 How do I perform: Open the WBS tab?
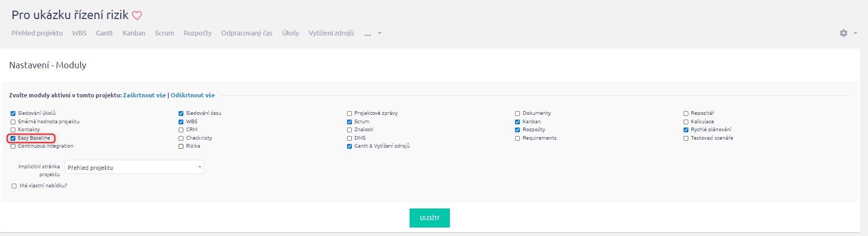(x=79, y=33)
